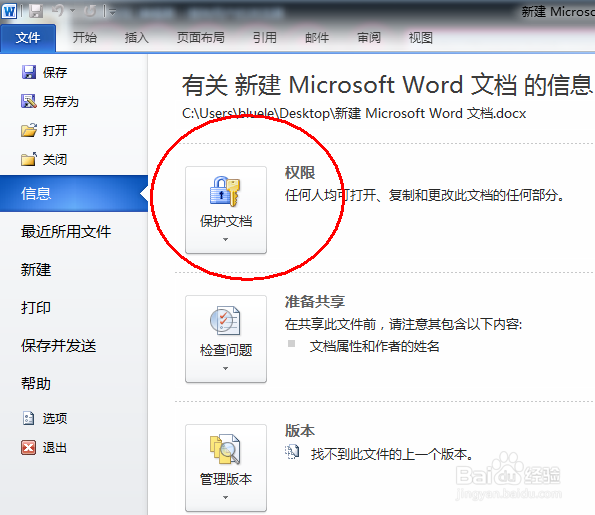This screenshot has height=515, width=595.
Task: Open 最近所用文件 list
Action: pyautogui.click(x=66, y=232)
